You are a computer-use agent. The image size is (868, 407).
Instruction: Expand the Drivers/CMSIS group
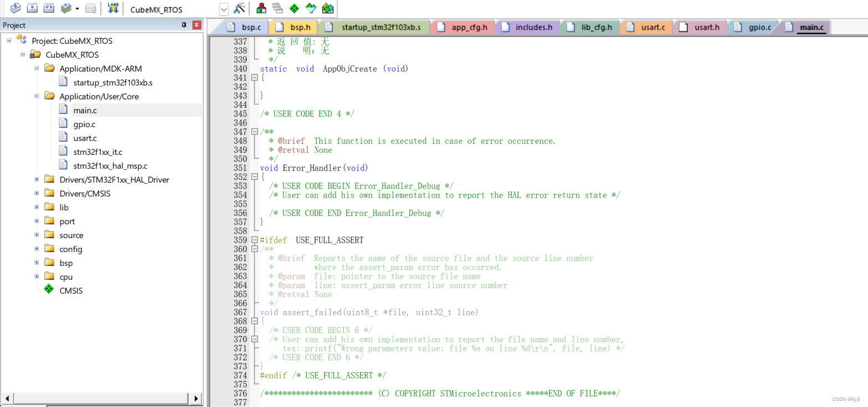37,193
